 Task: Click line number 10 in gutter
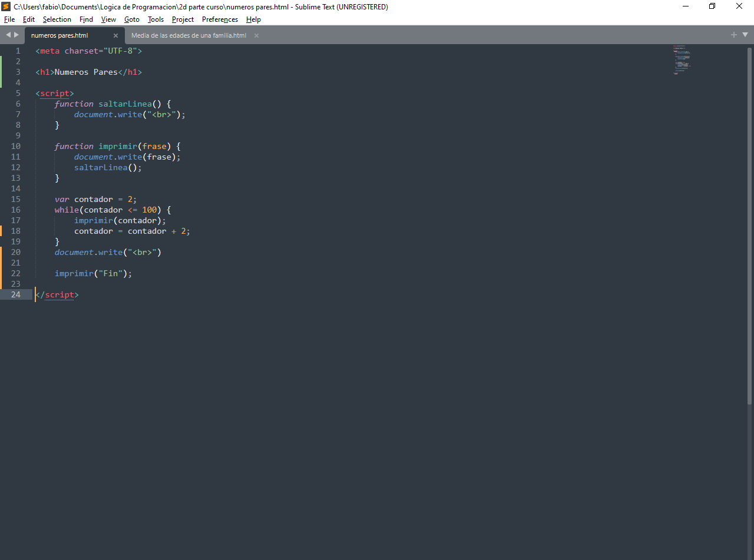16,146
